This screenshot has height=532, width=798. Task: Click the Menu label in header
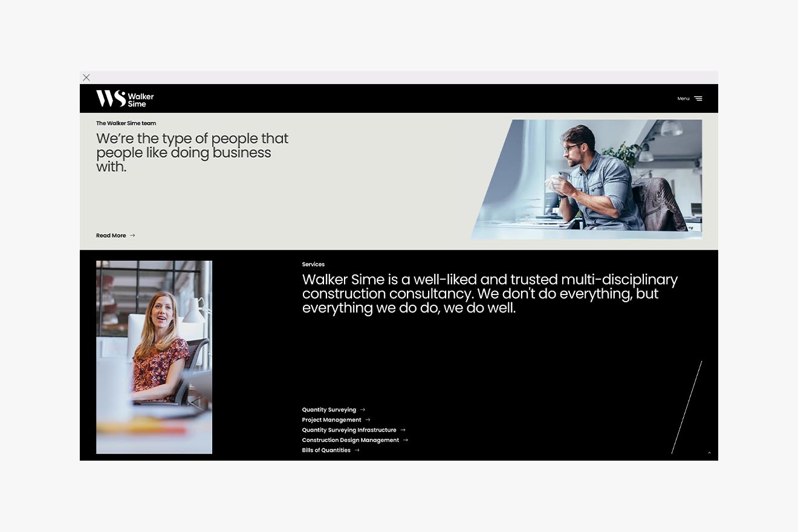point(683,99)
